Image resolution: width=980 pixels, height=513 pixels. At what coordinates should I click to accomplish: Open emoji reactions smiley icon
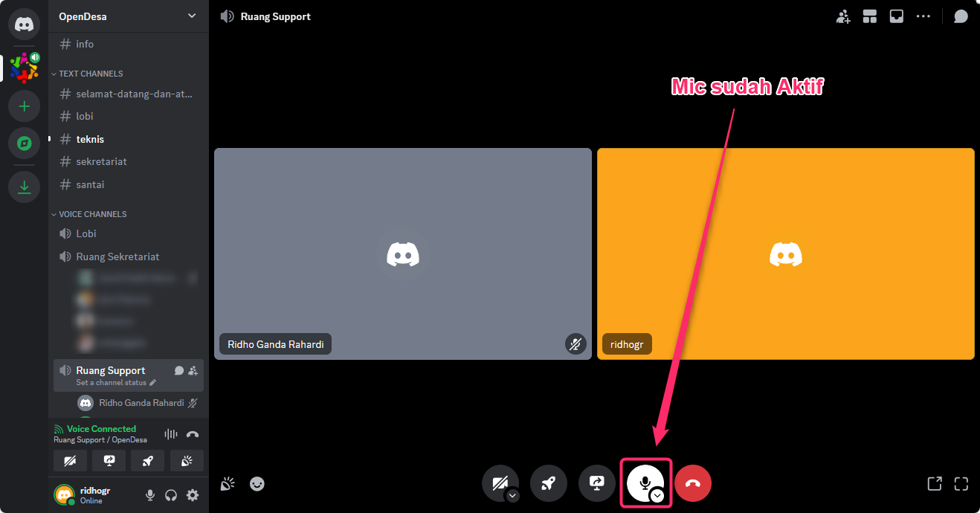[257, 483]
